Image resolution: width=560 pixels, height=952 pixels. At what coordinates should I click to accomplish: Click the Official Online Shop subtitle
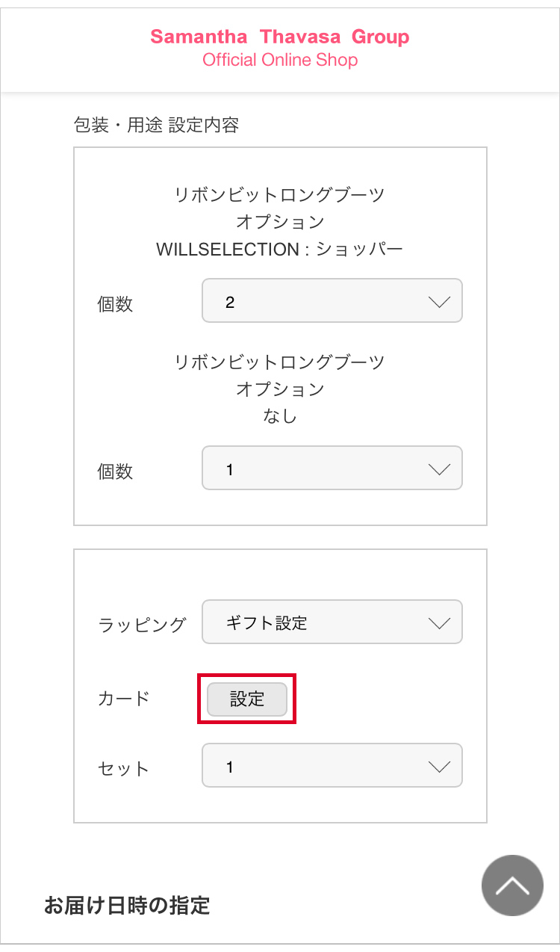(x=280, y=61)
